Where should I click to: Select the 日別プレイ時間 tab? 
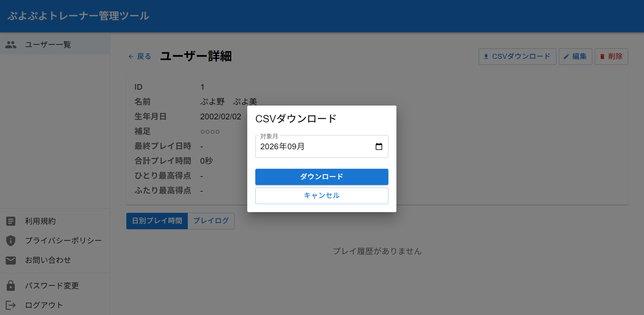click(x=157, y=221)
